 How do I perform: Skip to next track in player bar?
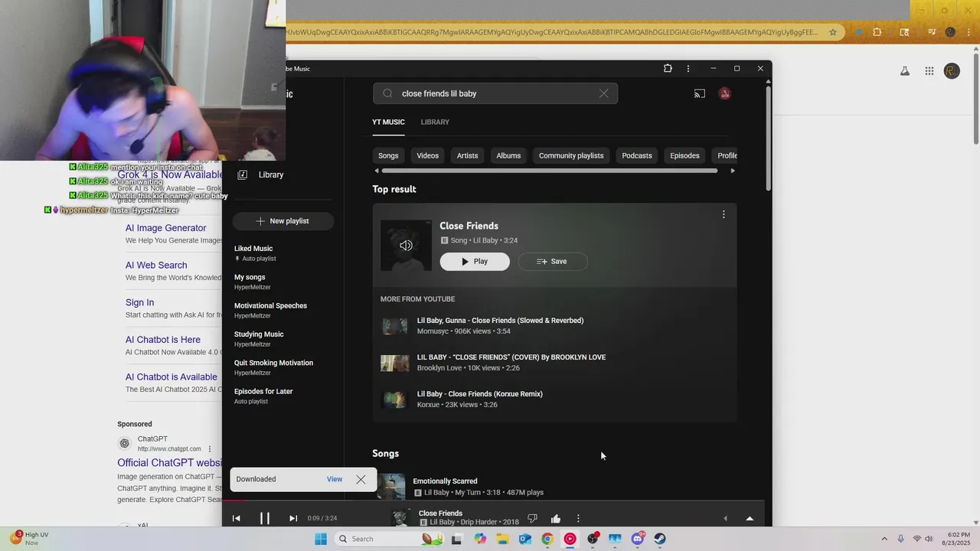[292, 518]
